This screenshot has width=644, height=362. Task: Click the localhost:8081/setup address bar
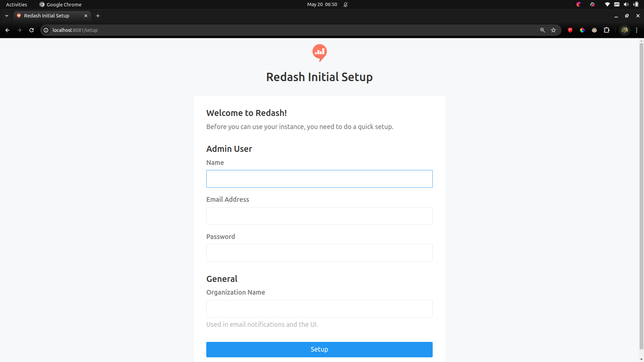click(x=74, y=29)
